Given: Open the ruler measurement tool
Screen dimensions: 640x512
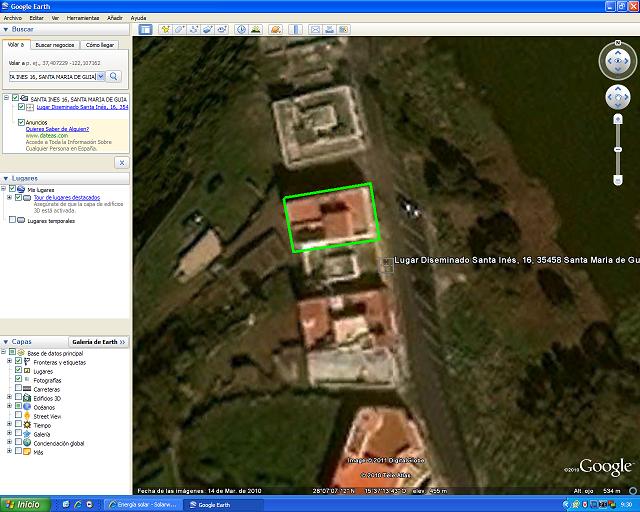Looking at the screenshot, I should (x=296, y=29).
